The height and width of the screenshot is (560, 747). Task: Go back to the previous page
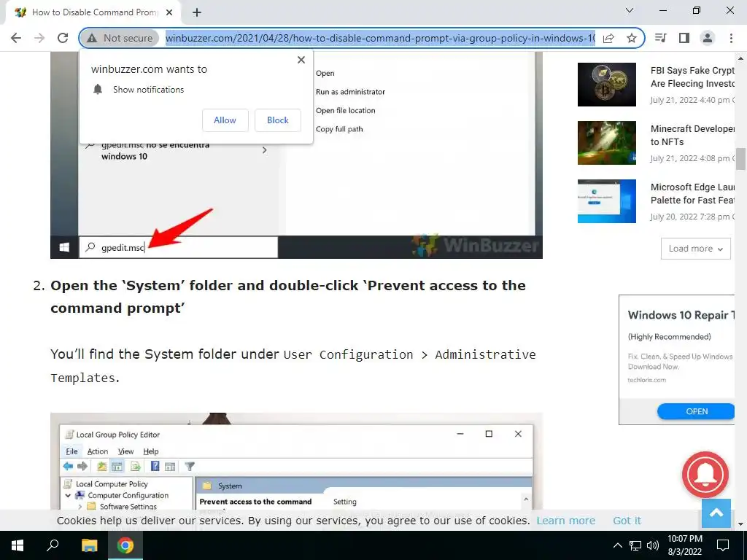pyautogui.click(x=16, y=38)
